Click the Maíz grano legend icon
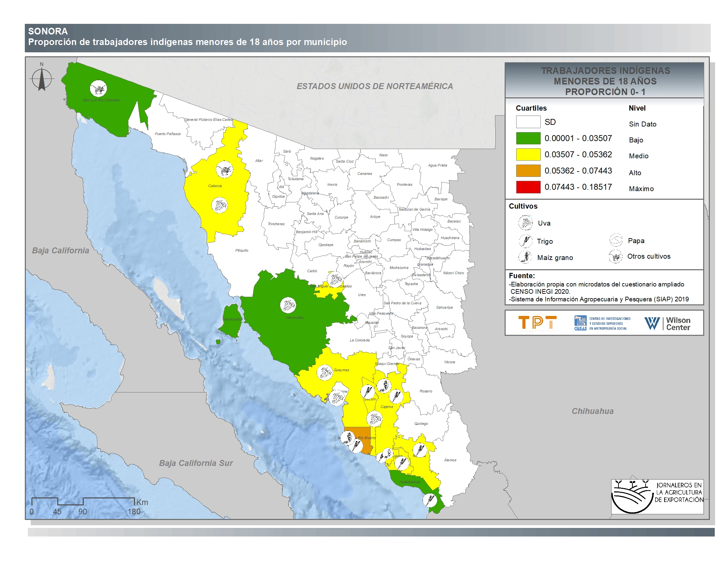 (x=525, y=257)
